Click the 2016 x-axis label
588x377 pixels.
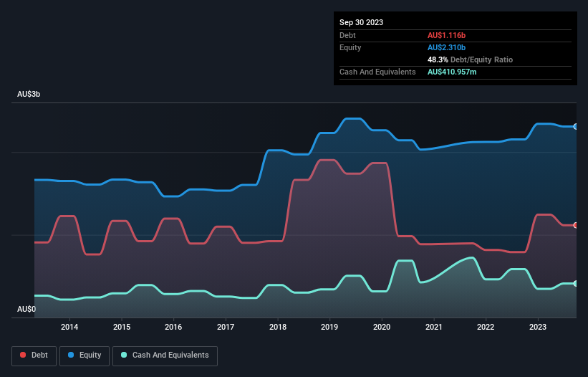point(173,327)
